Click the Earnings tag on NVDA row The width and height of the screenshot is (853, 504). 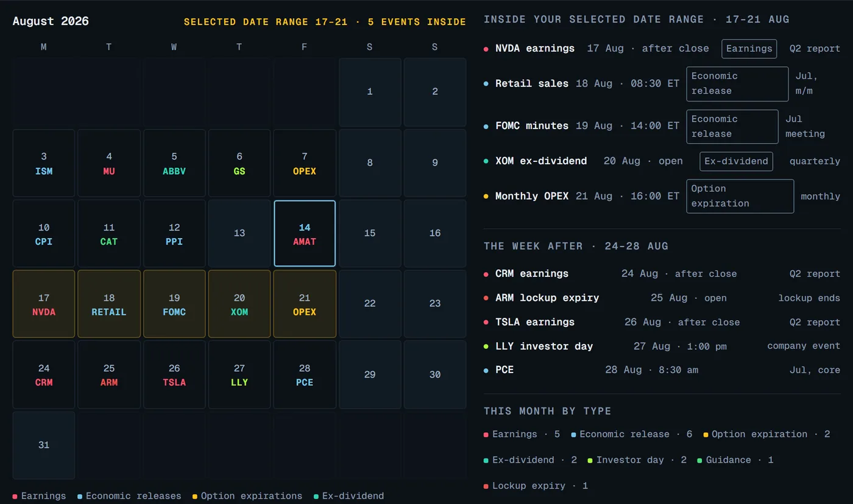click(x=749, y=49)
